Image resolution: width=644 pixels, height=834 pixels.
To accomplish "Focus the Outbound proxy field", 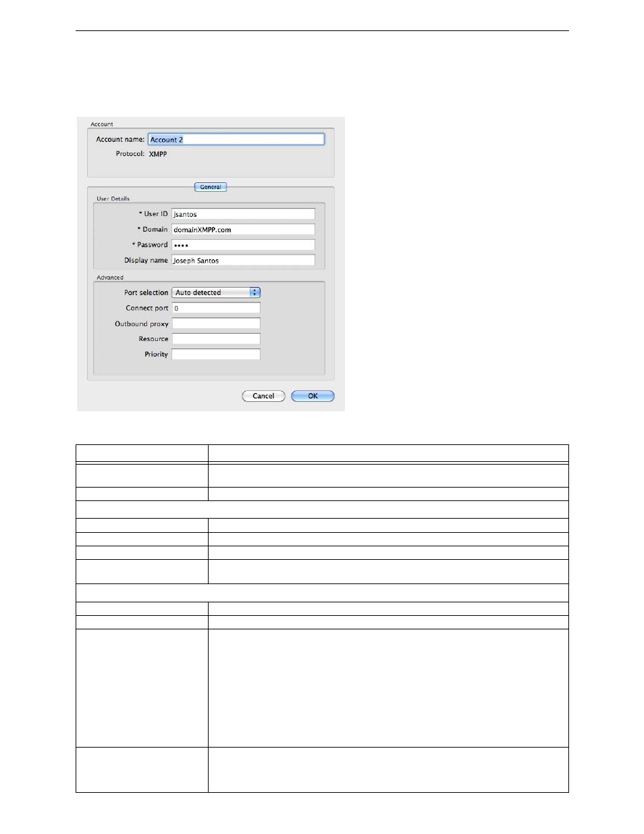I will [x=215, y=323].
